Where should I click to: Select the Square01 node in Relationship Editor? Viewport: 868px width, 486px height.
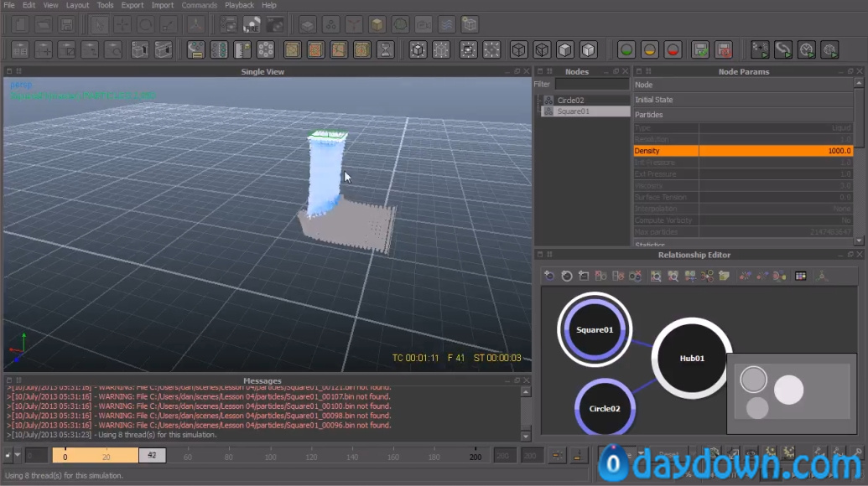(595, 329)
